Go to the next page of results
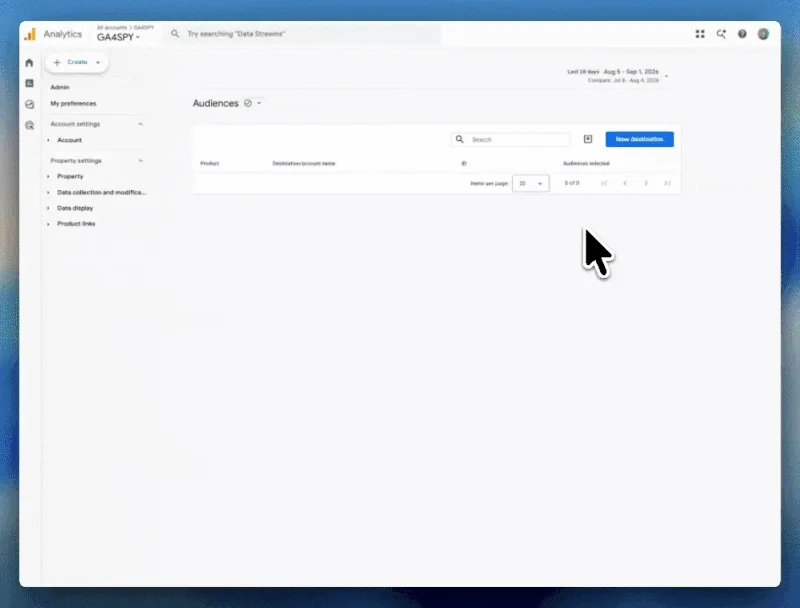 [646, 183]
